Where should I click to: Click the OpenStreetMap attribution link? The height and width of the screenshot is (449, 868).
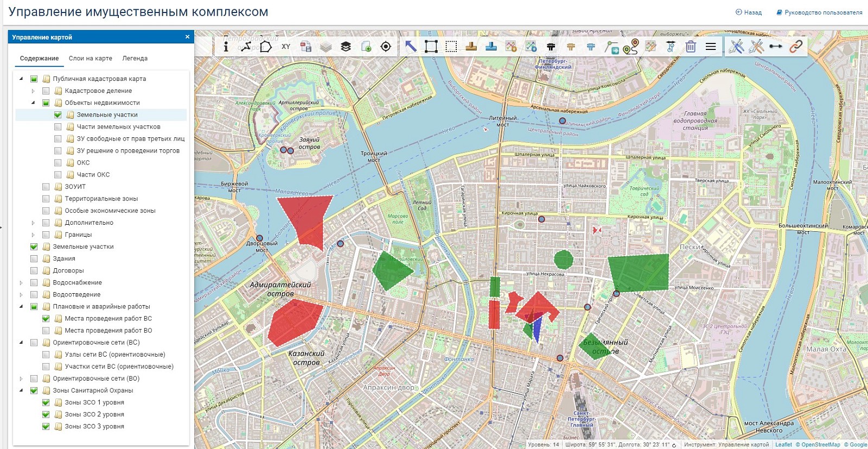(821, 445)
